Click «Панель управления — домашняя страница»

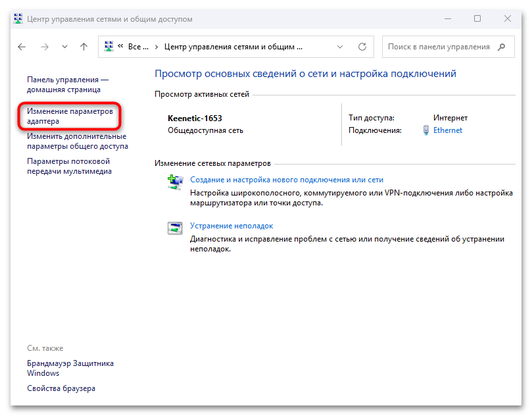68,84
